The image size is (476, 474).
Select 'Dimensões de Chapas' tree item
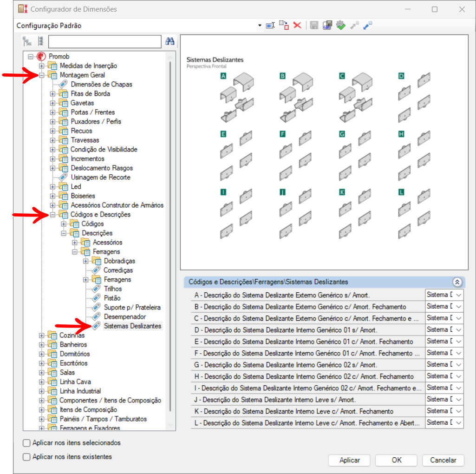[x=101, y=84]
